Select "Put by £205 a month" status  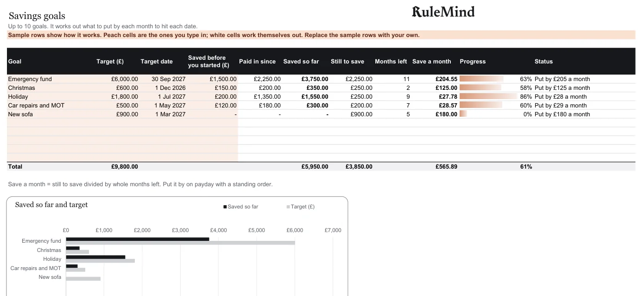tap(562, 79)
